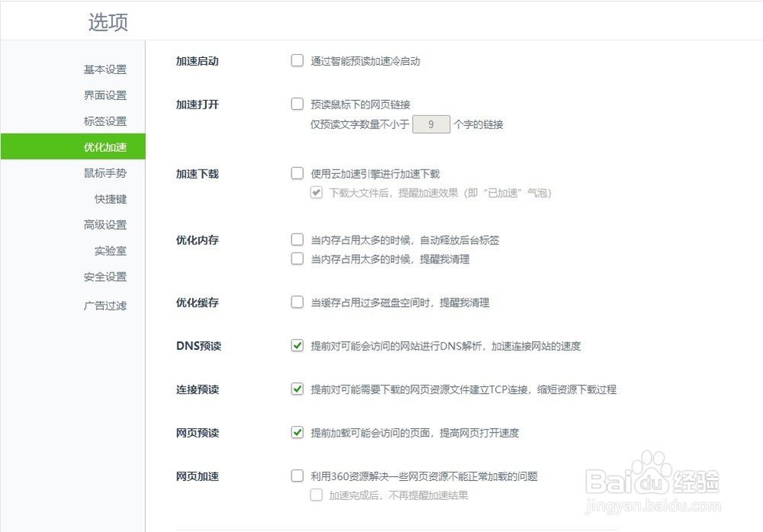Uncheck 下载大文件后提醒加速效果 option
This screenshot has height=532, width=763.
pos(316,193)
